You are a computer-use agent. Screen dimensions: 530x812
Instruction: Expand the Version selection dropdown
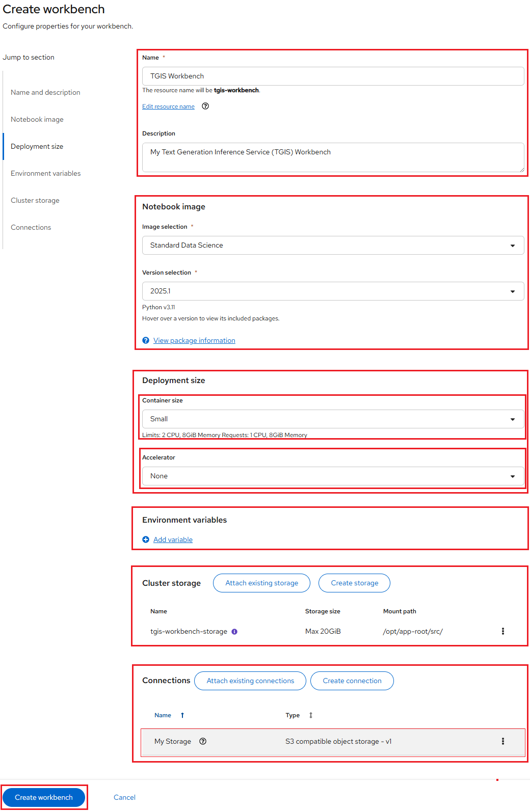coord(333,291)
